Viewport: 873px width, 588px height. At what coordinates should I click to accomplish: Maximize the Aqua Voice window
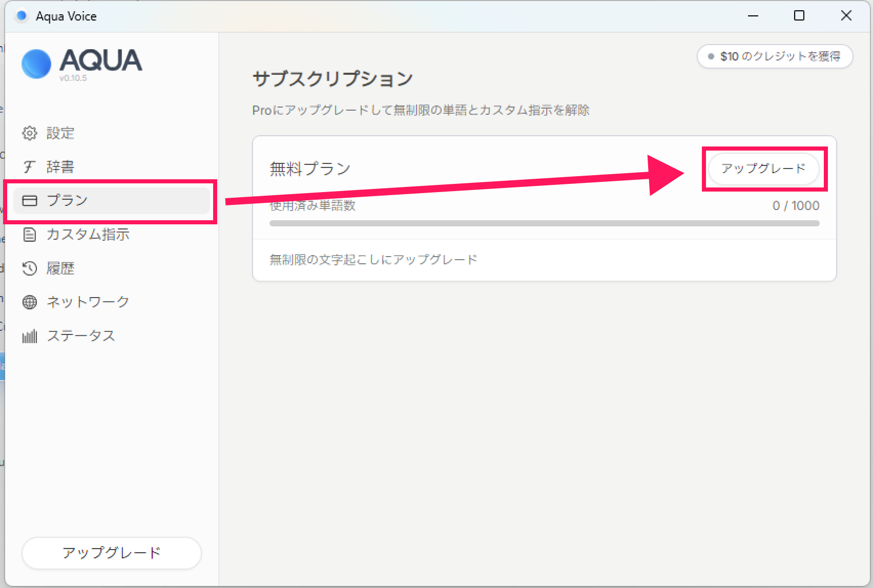(799, 16)
